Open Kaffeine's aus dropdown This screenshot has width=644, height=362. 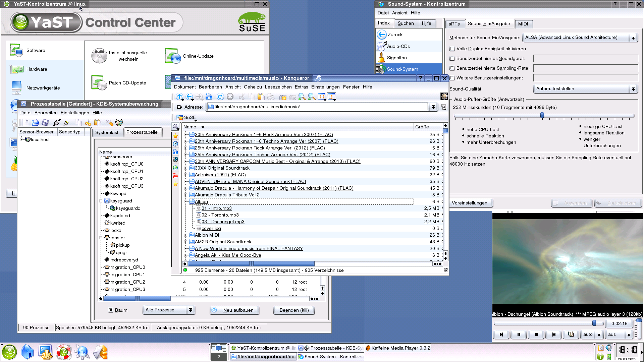coord(620,335)
